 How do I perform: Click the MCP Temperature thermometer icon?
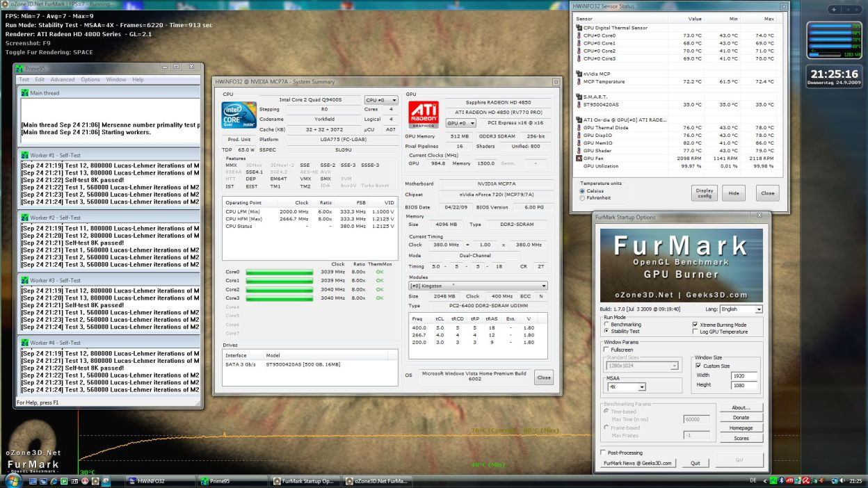point(579,81)
